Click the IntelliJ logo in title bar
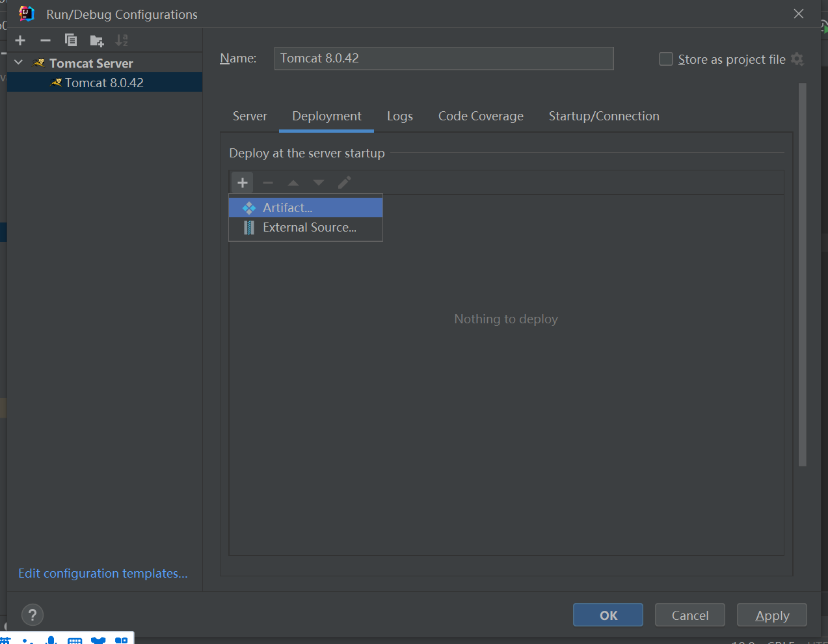 (x=27, y=14)
